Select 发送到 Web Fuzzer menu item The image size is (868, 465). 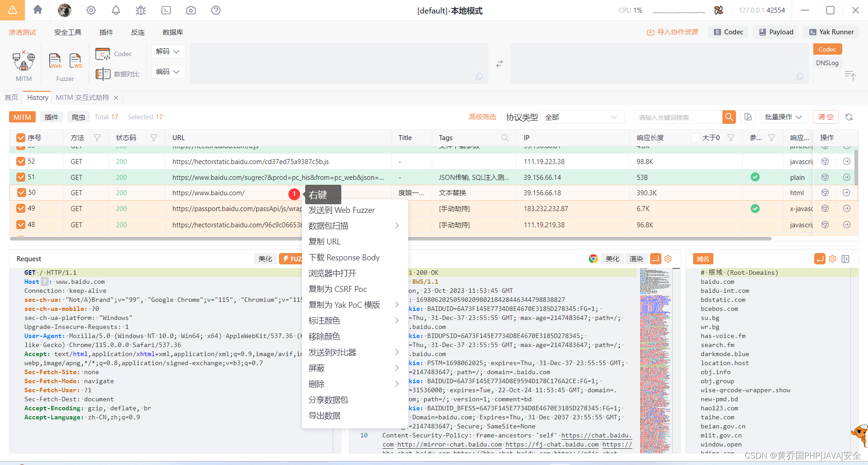tap(355, 210)
